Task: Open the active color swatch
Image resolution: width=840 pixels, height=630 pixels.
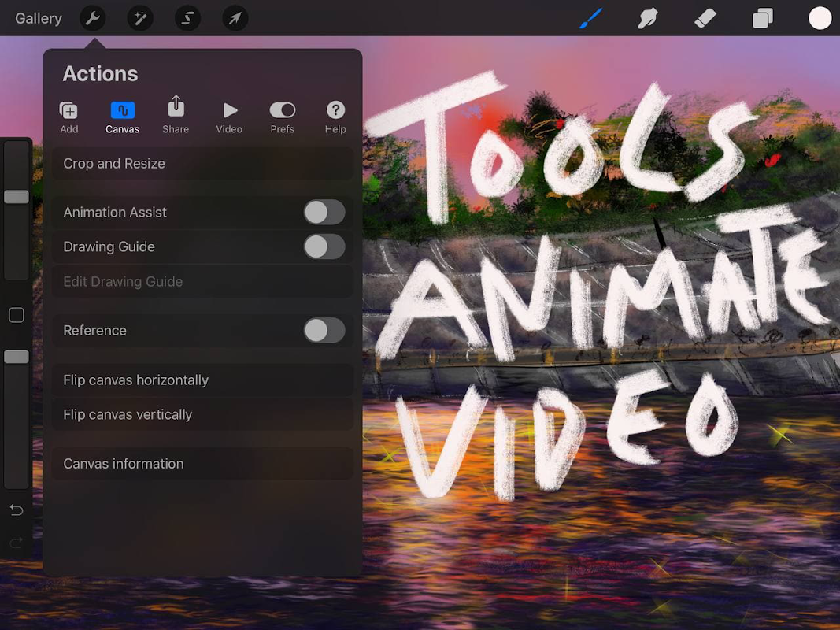Action: click(x=820, y=18)
